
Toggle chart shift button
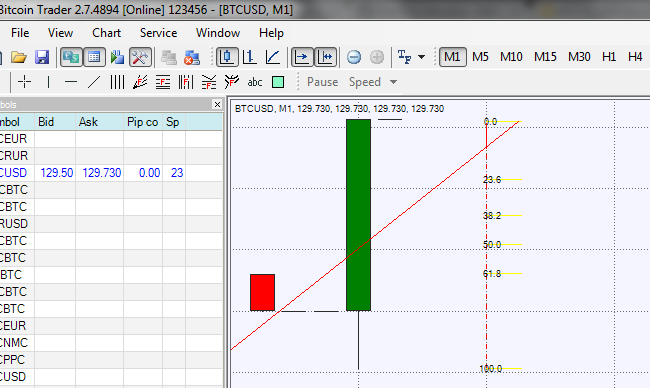pyautogui.click(x=326, y=57)
